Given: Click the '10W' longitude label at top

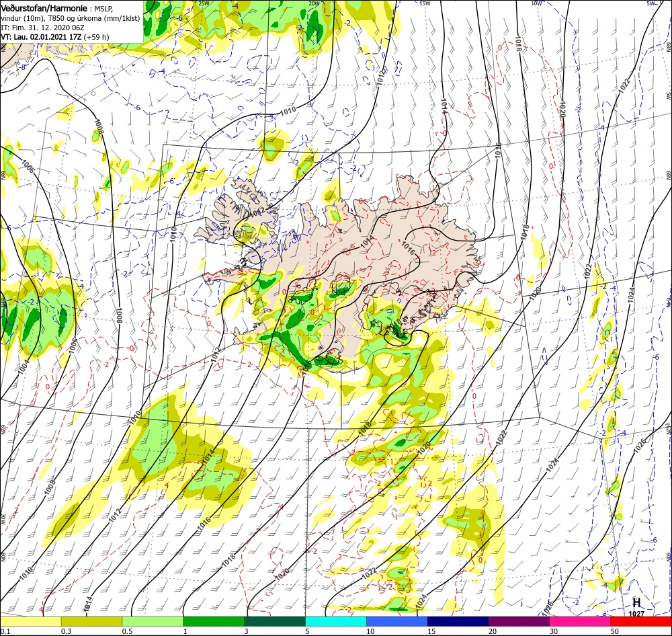Looking at the screenshot, I should click(536, 3).
